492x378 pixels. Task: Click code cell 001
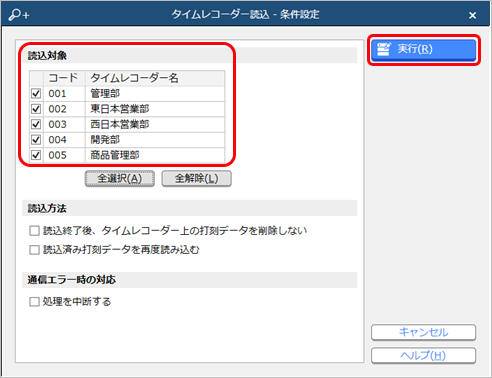(x=64, y=94)
